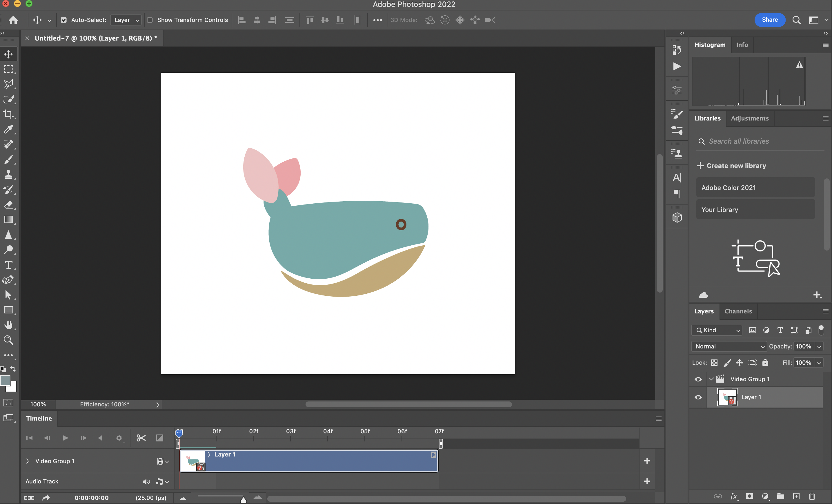The width and height of the screenshot is (832, 504).
Task: Open the timeline settings gear
Action: 119,438
